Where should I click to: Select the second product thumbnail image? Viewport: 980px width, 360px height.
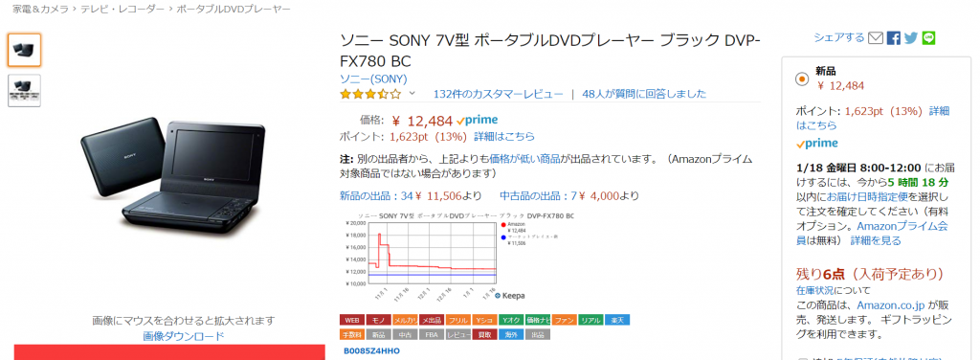click(24, 91)
